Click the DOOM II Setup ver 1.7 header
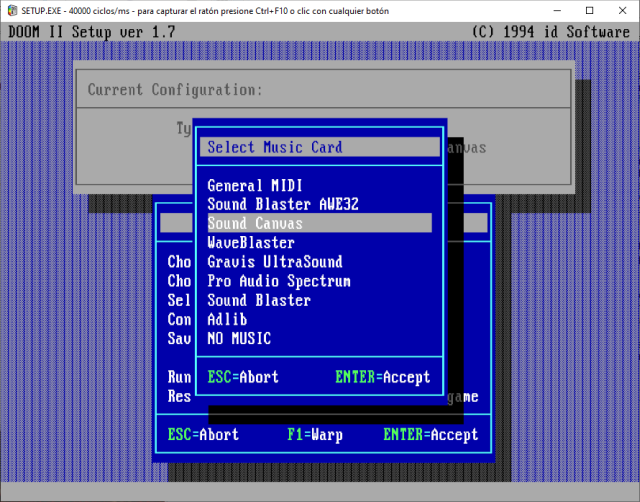This screenshot has width=640, height=502. click(x=91, y=32)
